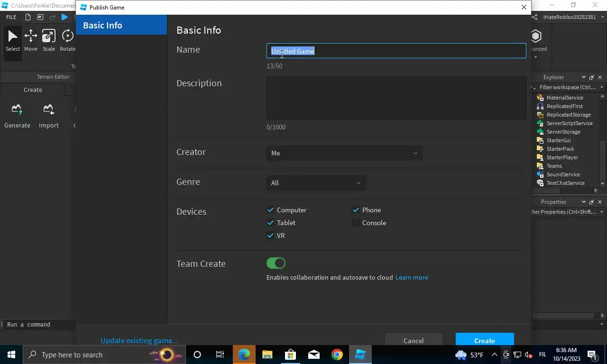Open the Update existing game link
The height and width of the screenshot is (364, 607).
pos(139,340)
